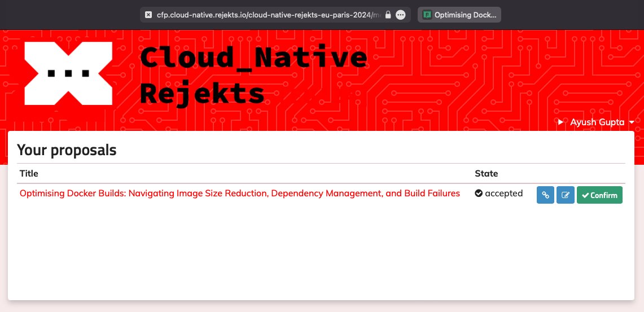
Task: Confirm the accepted proposal
Action: (x=599, y=195)
